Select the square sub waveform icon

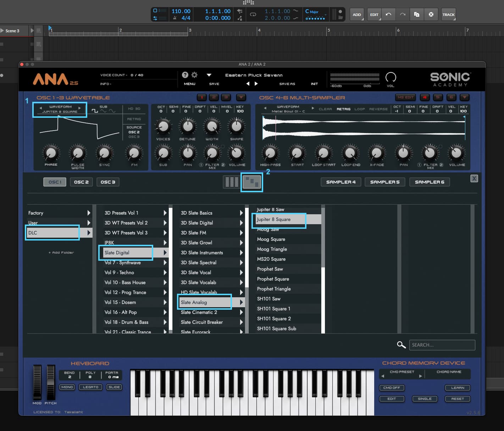(95, 111)
